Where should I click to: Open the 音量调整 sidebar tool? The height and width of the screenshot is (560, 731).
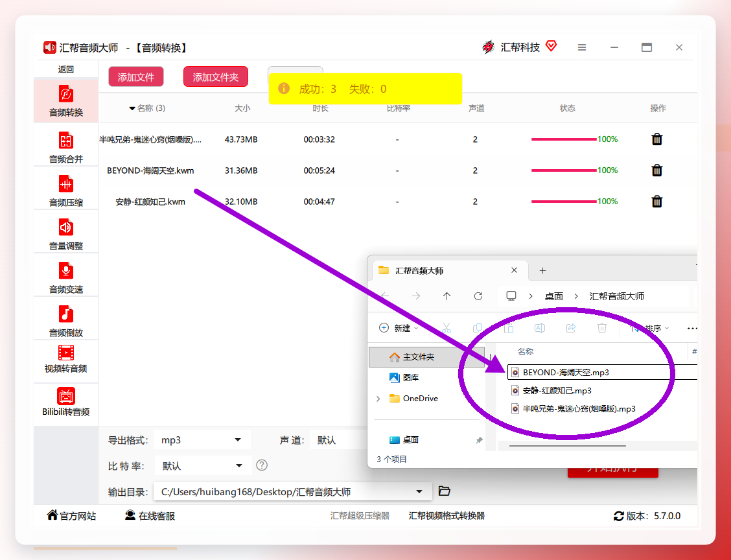coord(65,233)
